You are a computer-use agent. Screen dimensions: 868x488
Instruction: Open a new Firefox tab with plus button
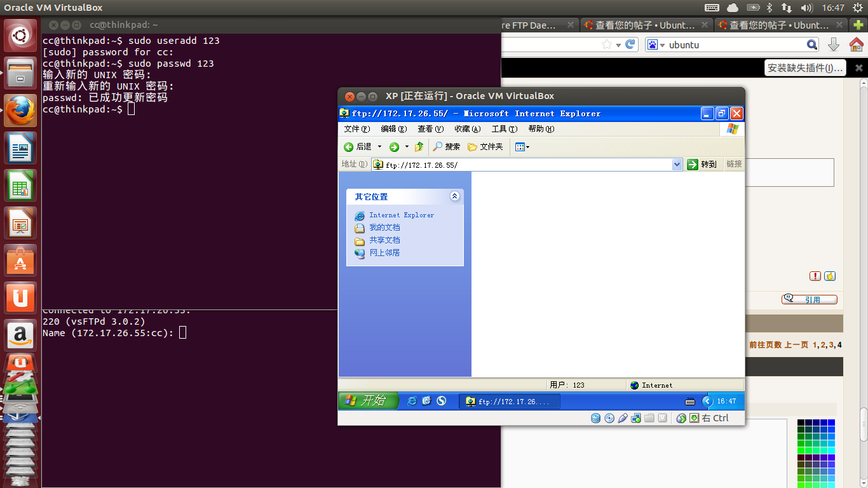tap(858, 25)
